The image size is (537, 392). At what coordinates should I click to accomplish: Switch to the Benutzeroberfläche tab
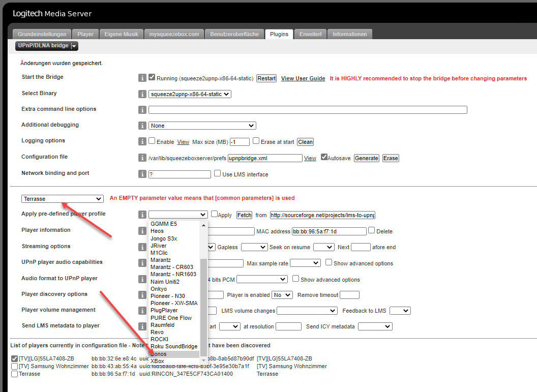coord(234,34)
